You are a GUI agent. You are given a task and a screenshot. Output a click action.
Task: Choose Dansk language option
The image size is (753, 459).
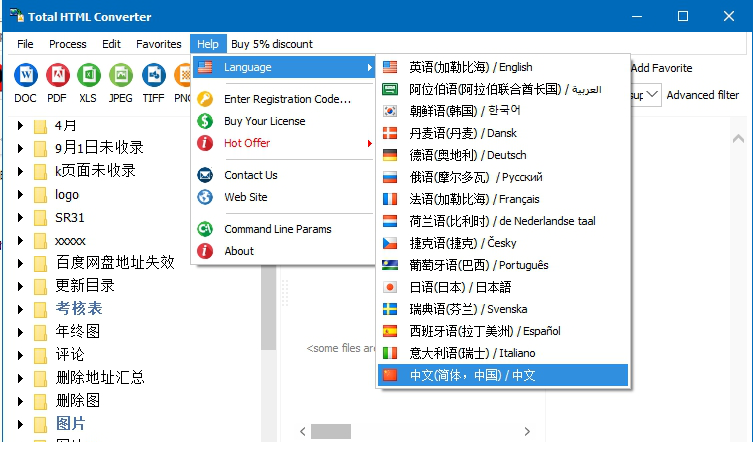pyautogui.click(x=503, y=133)
